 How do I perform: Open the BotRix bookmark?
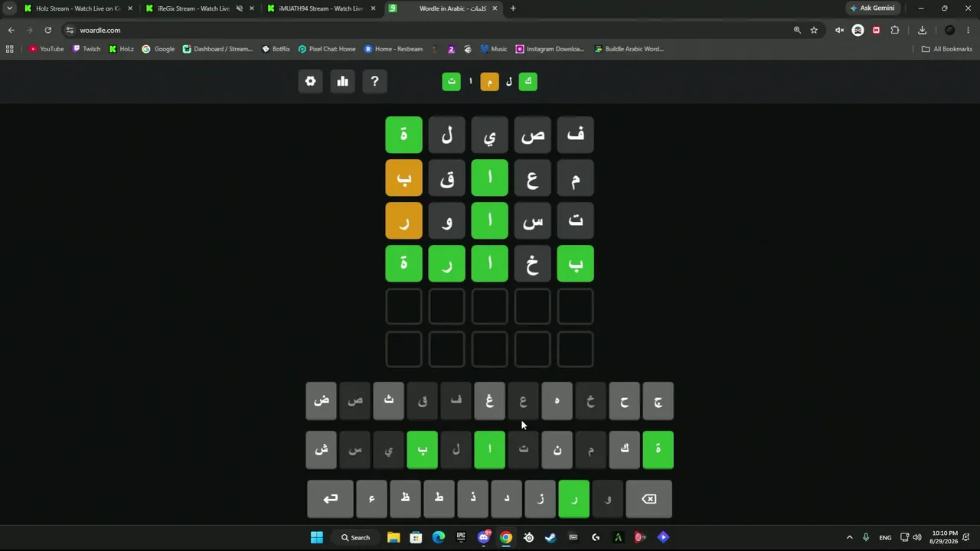(x=276, y=49)
